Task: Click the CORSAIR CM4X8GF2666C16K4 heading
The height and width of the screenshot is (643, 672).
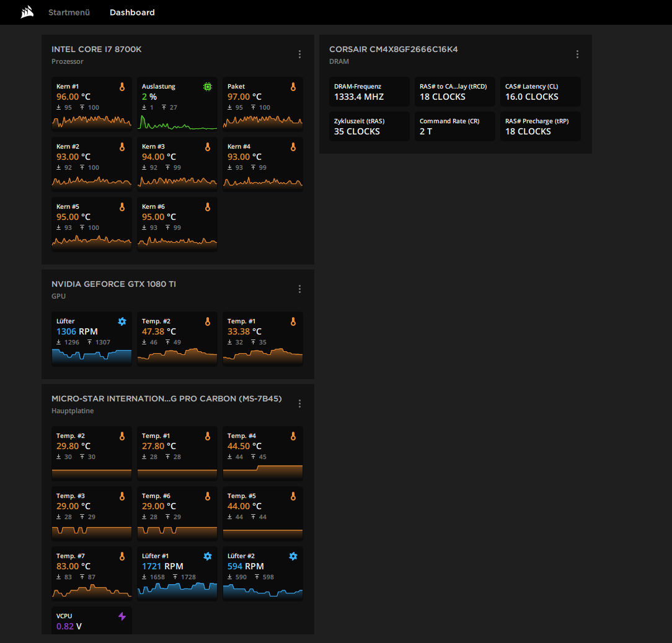Action: [394, 50]
